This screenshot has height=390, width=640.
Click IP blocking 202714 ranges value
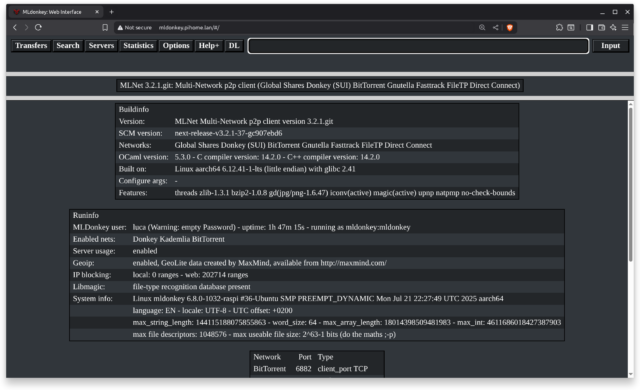pos(190,275)
